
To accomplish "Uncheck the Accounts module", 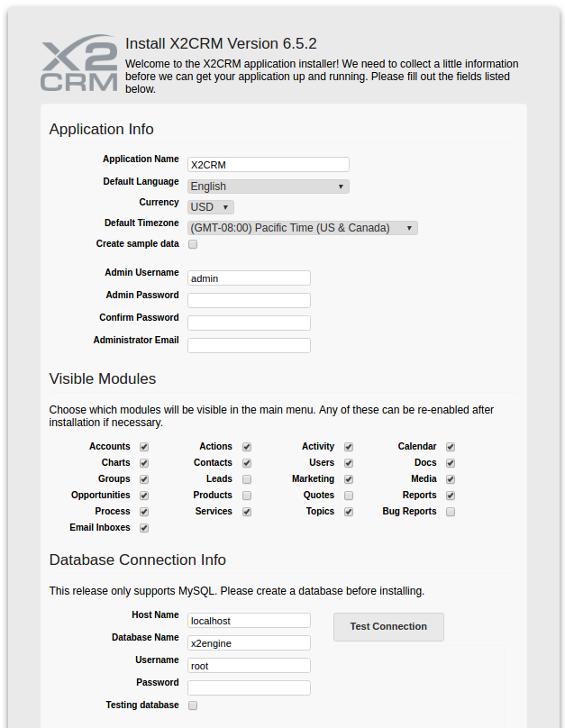I will point(144,447).
